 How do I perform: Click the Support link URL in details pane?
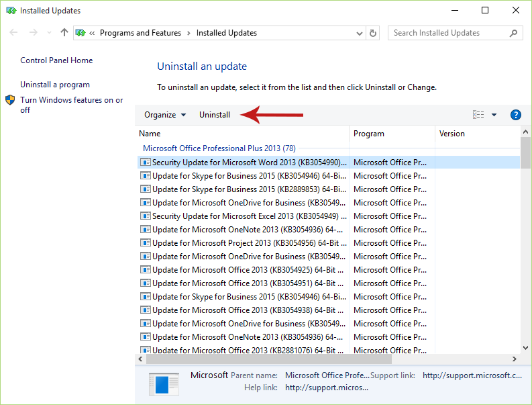coord(472,375)
